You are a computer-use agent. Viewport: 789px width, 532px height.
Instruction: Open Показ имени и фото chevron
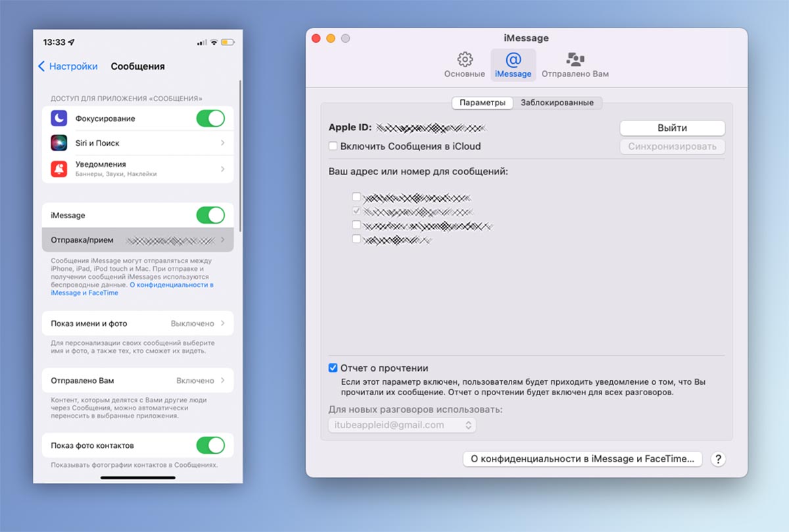[x=222, y=324]
